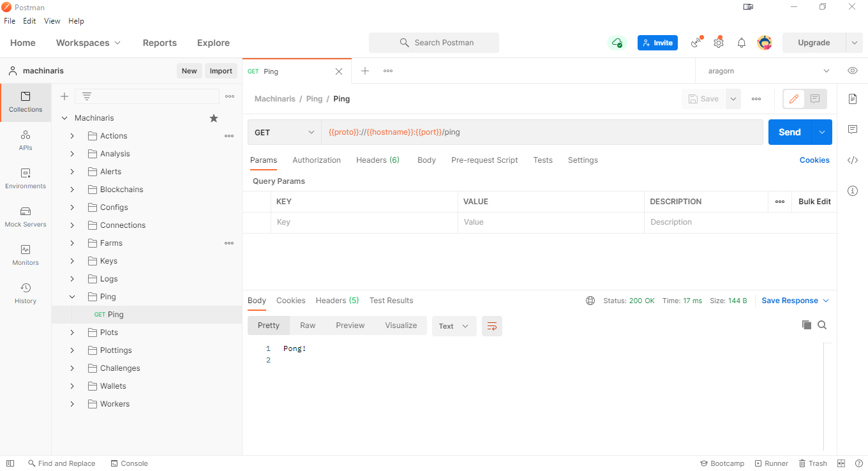Screen dimensions: 868x471
Task: Open the HTTP method GET dropdown
Action: tap(285, 132)
